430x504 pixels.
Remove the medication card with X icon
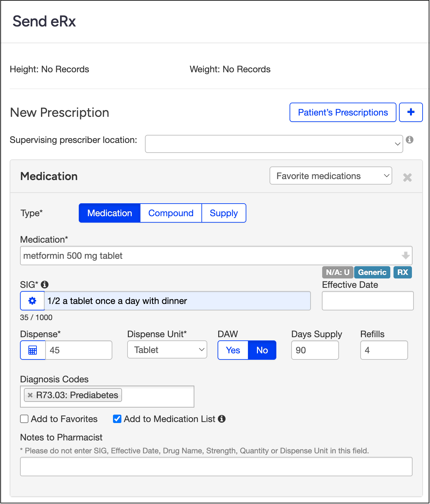(407, 177)
